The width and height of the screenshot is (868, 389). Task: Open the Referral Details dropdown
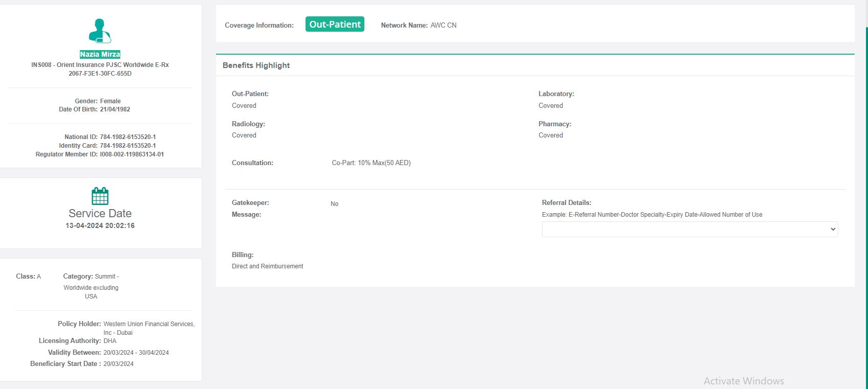[x=689, y=230]
